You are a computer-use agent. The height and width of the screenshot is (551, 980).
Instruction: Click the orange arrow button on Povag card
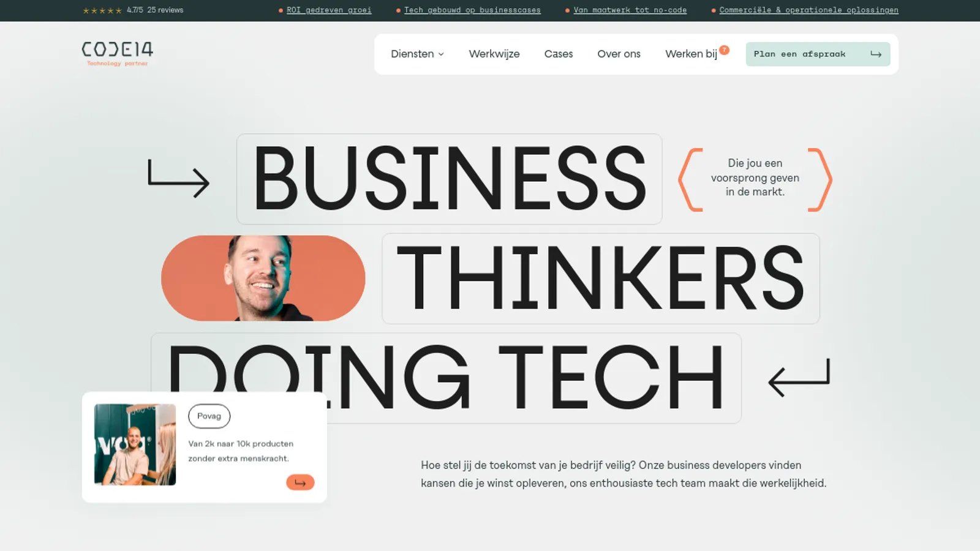pos(300,482)
